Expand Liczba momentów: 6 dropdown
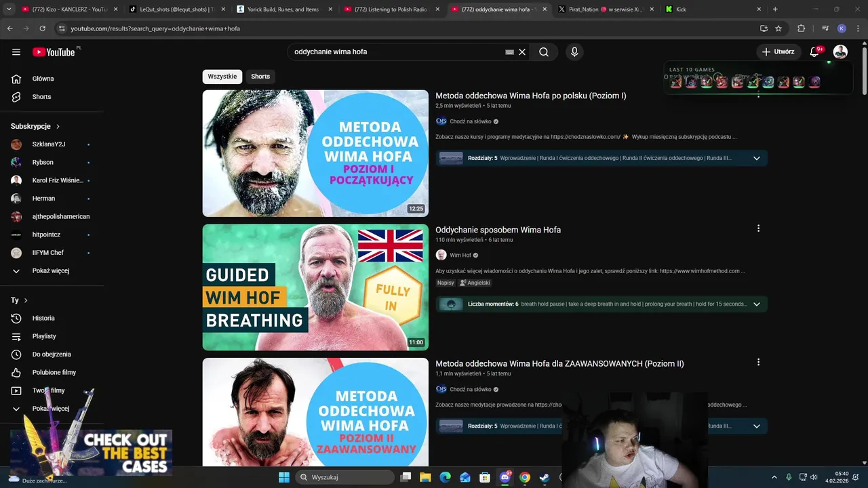 757,304
